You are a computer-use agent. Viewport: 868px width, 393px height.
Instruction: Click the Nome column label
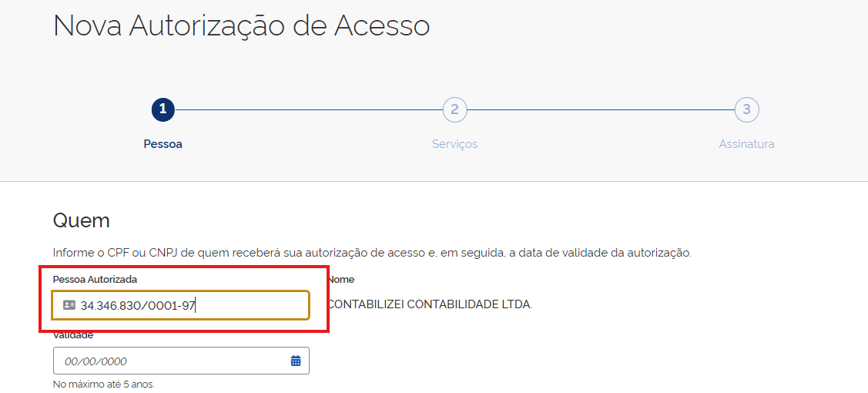(341, 279)
